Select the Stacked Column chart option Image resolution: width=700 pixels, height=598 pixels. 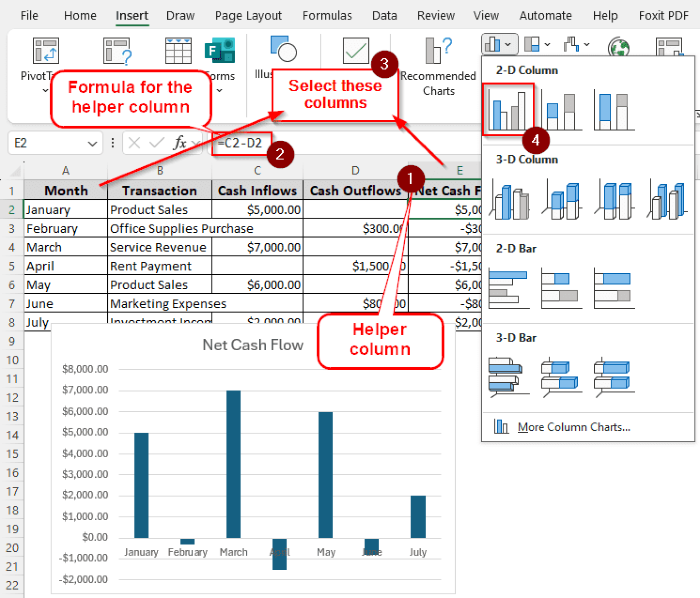(561, 109)
